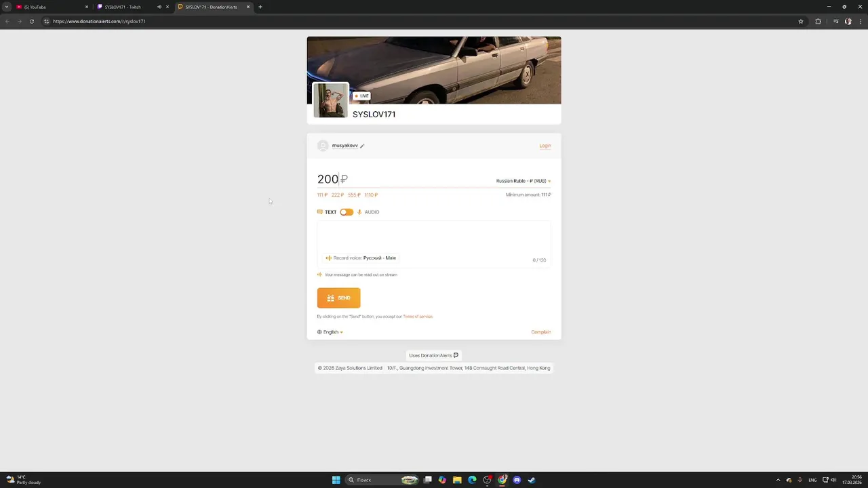Screen dimensions: 868x488
Task: Click the SYSLOV171 streamer profile picture
Action: (331, 100)
